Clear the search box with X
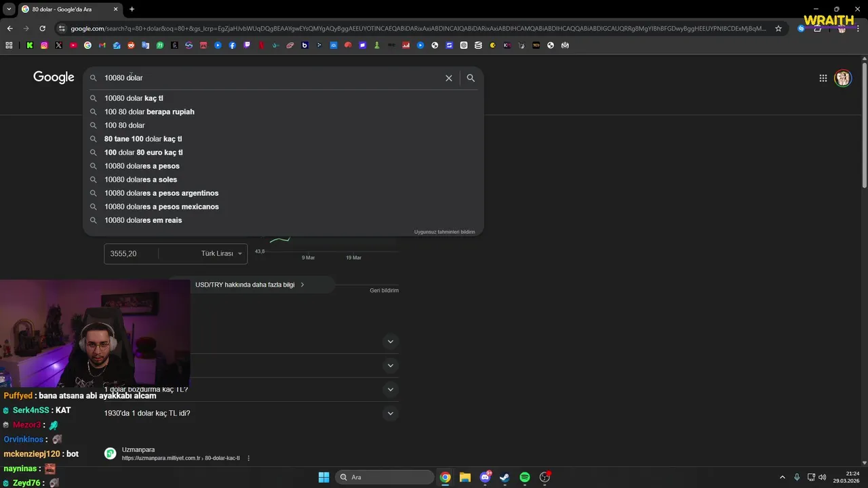Viewport: 868px width, 488px height. click(x=448, y=78)
